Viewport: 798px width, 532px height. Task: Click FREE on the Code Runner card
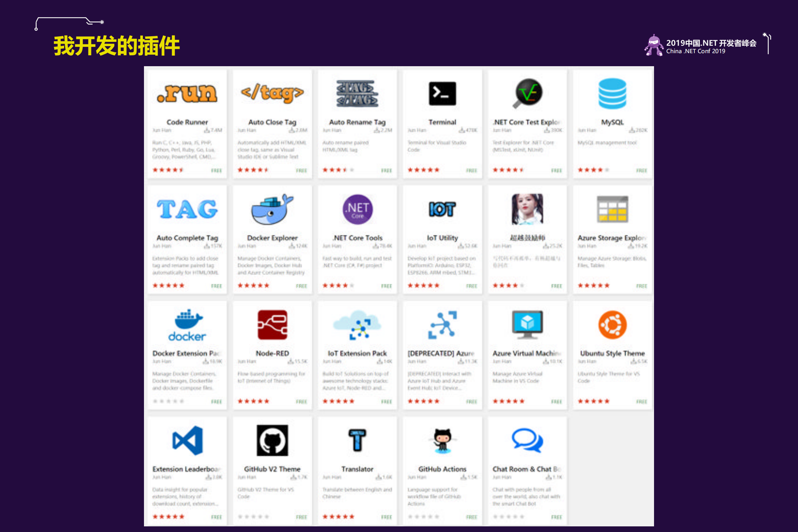(x=216, y=170)
